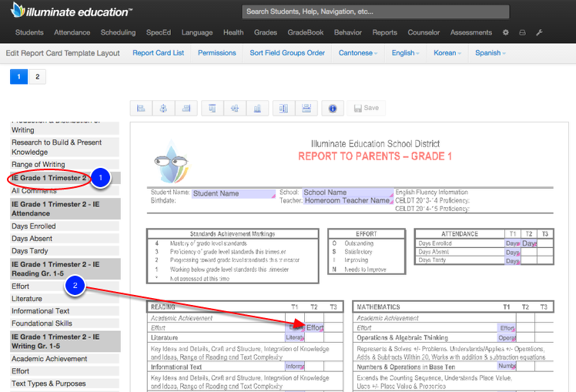Viewport: 576px width, 392px height.
Task: Select IE Reading Gr. 1-5 group header
Action: click(65, 269)
